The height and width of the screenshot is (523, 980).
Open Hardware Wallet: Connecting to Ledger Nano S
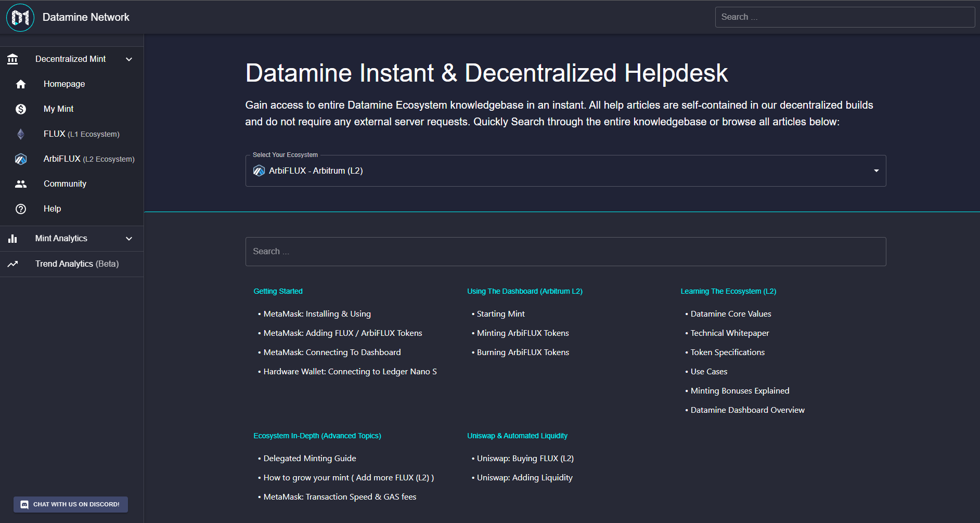coord(350,372)
